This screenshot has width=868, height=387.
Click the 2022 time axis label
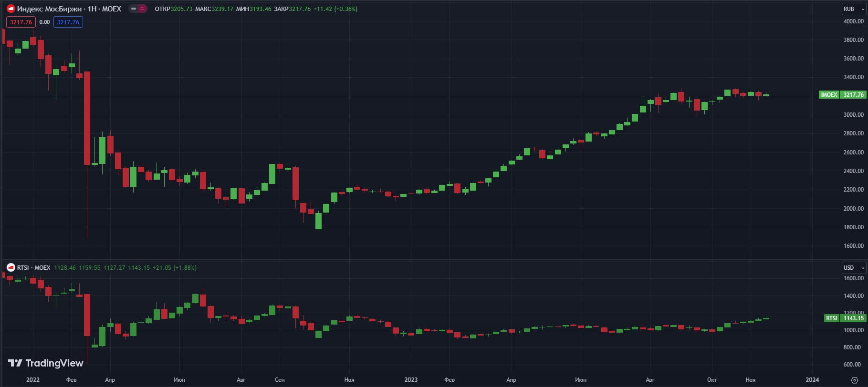33,380
